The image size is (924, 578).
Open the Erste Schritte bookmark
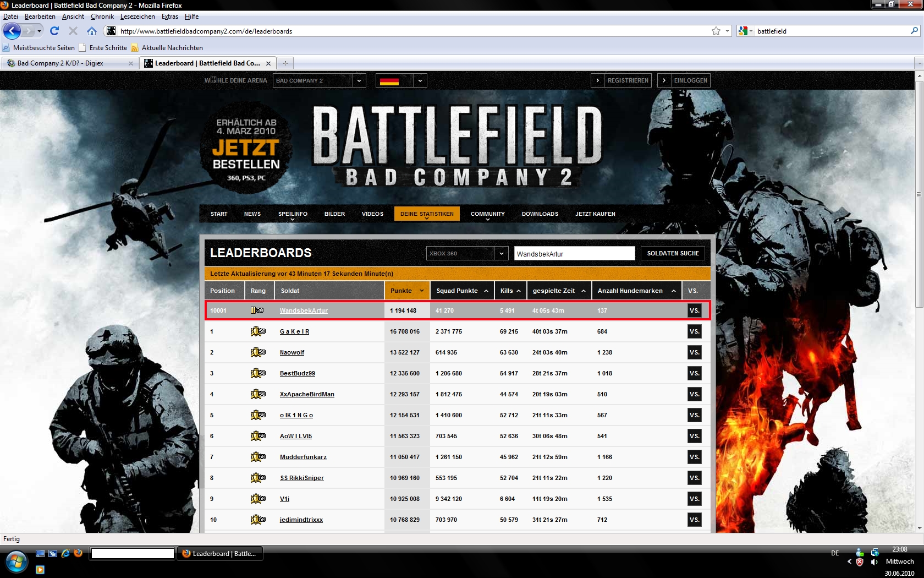(x=103, y=48)
